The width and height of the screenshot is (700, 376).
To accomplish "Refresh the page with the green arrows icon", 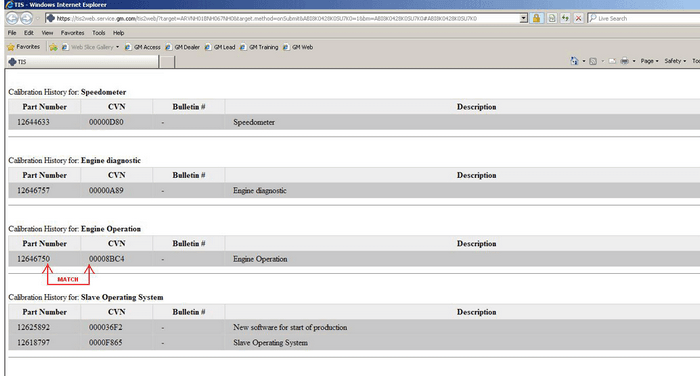I will pyautogui.click(x=565, y=18).
